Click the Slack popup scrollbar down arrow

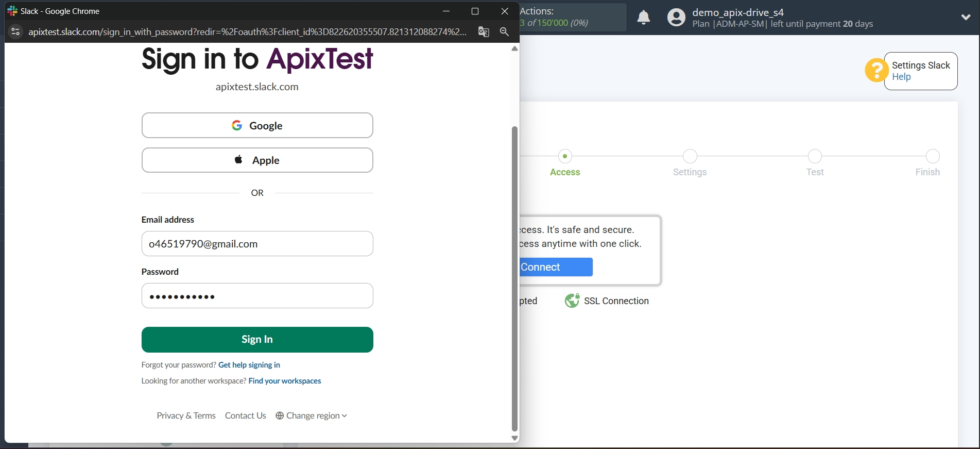tap(514, 438)
